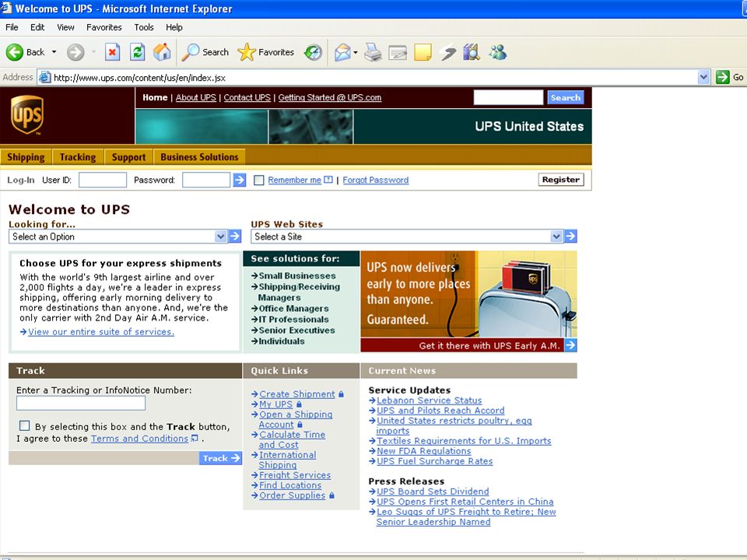Screen dimensions: 747x560
Task: Click the Register button
Action: coord(561,180)
